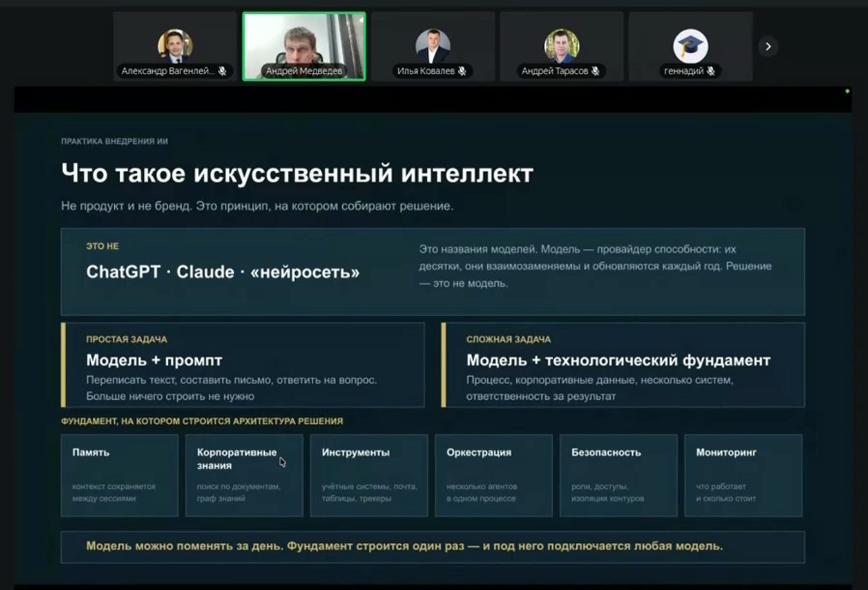Click muted mic icon next to Илья Ковалев

click(462, 71)
